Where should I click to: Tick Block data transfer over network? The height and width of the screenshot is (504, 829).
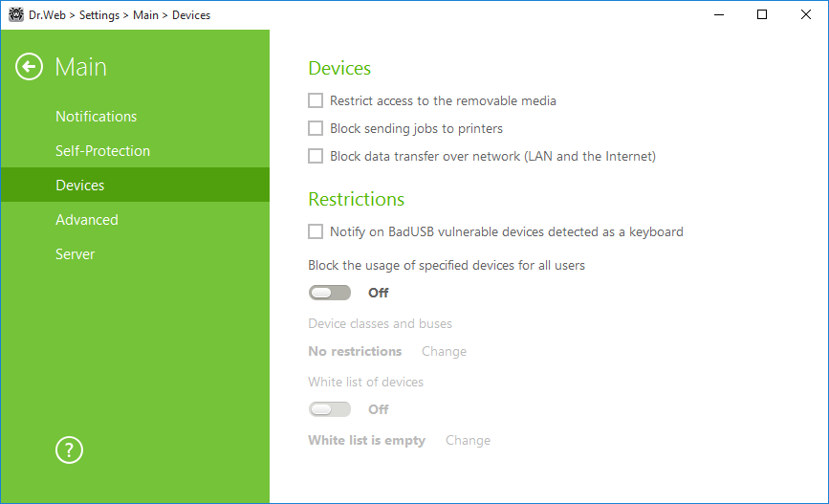coord(316,156)
